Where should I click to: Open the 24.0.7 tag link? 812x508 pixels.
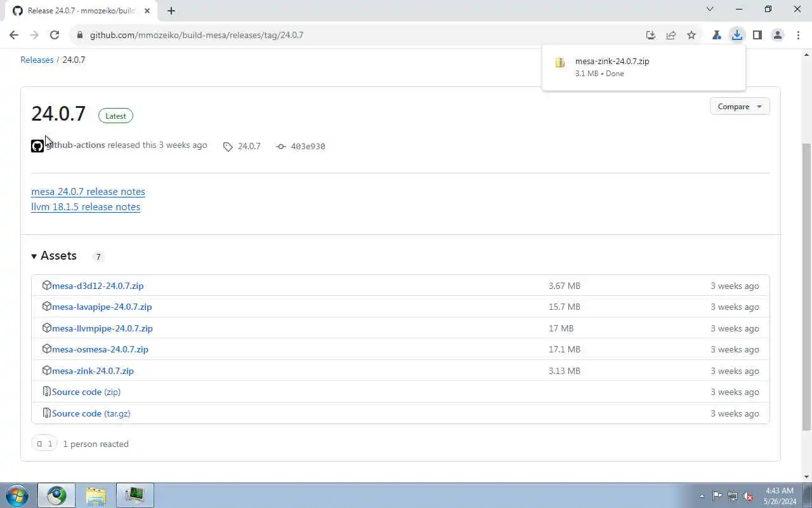(x=249, y=146)
